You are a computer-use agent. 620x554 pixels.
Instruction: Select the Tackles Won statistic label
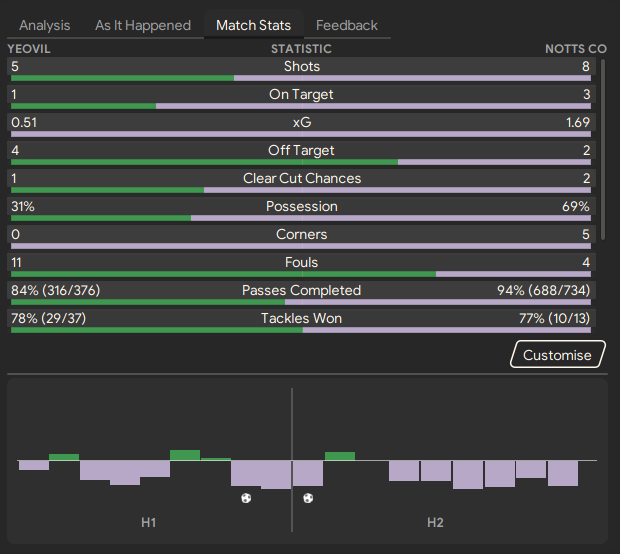(301, 318)
